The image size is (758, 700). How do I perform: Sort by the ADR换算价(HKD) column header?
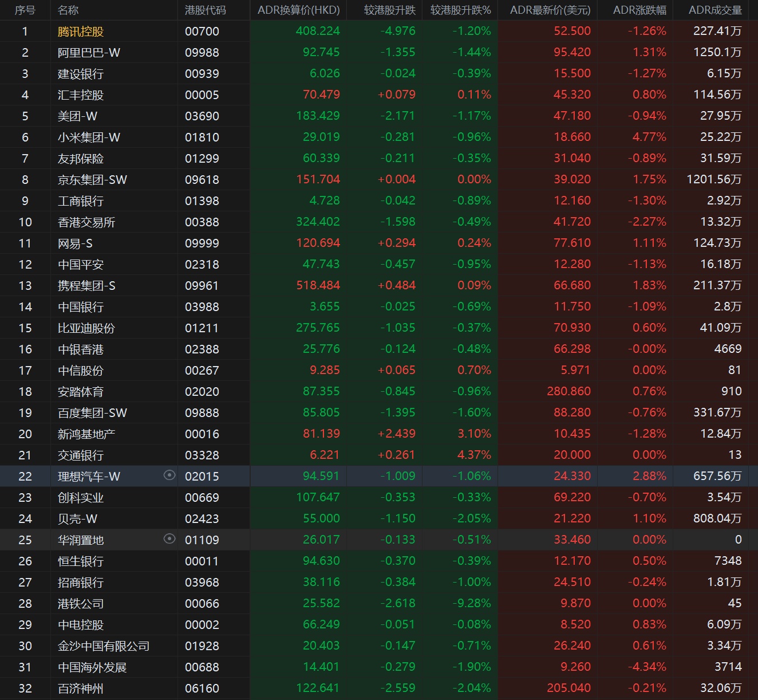299,10
